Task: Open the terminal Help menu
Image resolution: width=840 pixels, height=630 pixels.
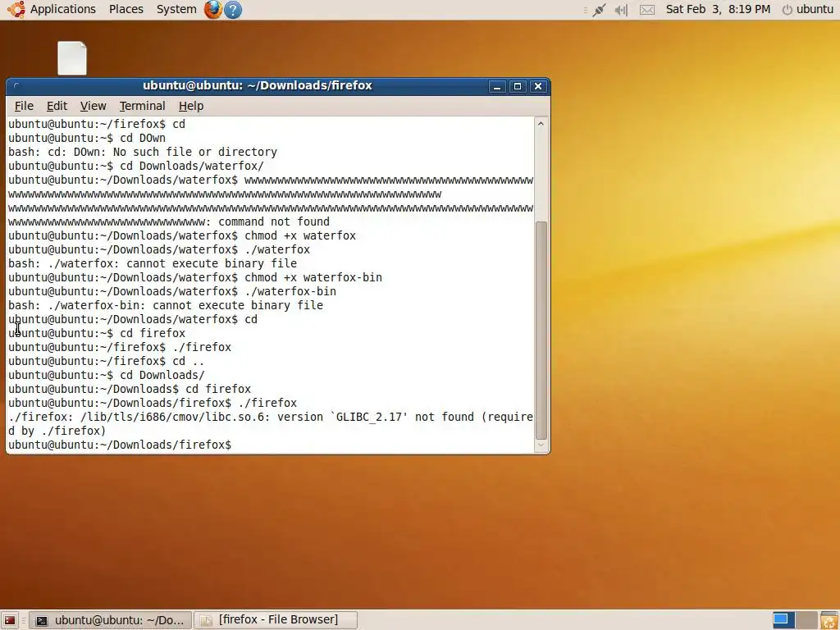Action: click(x=190, y=106)
